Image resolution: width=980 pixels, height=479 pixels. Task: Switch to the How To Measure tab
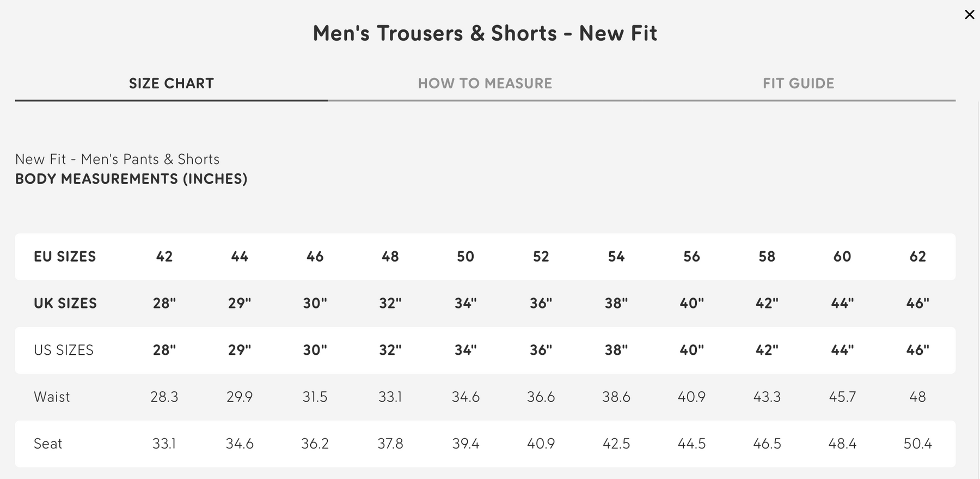pos(485,83)
